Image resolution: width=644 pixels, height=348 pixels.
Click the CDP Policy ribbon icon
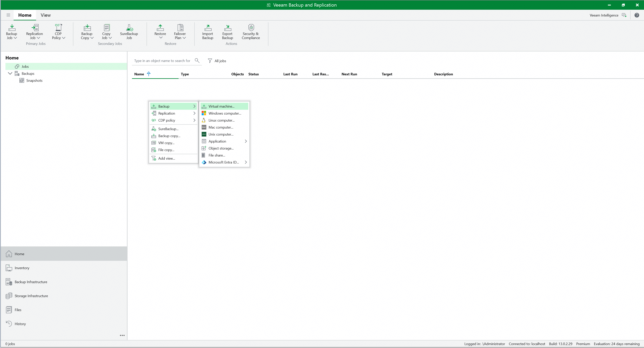point(58,28)
